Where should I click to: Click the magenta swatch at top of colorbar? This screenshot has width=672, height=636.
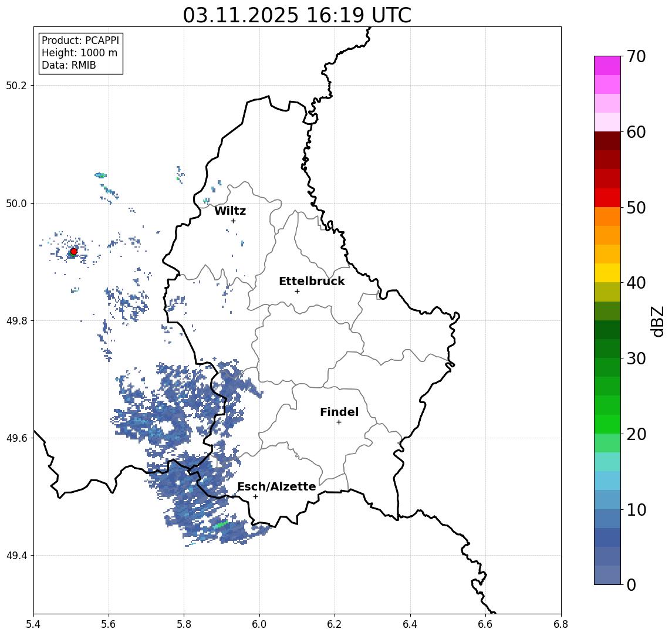coord(607,66)
